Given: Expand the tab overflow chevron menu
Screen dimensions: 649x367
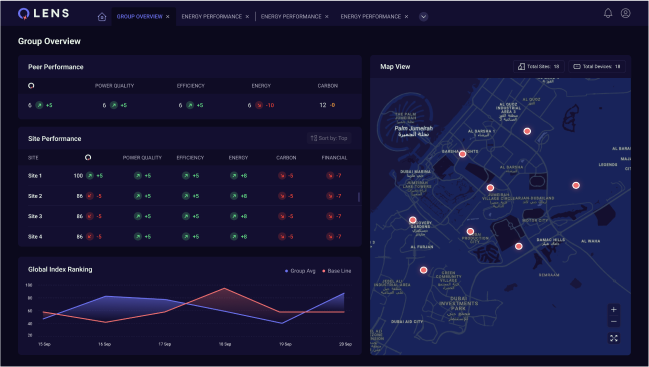Looking at the screenshot, I should coord(423,17).
